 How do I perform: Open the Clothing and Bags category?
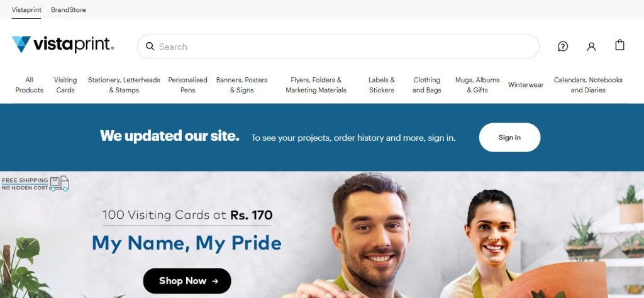point(427,85)
